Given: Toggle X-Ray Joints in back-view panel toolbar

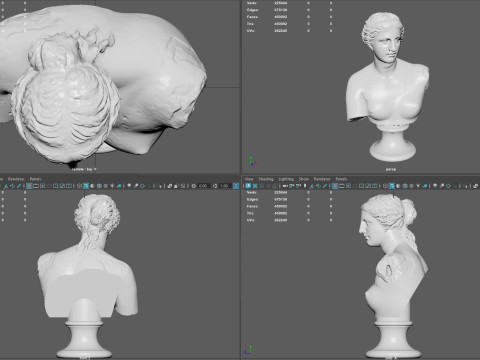Looking at the screenshot, I should pyautogui.click(x=183, y=186).
